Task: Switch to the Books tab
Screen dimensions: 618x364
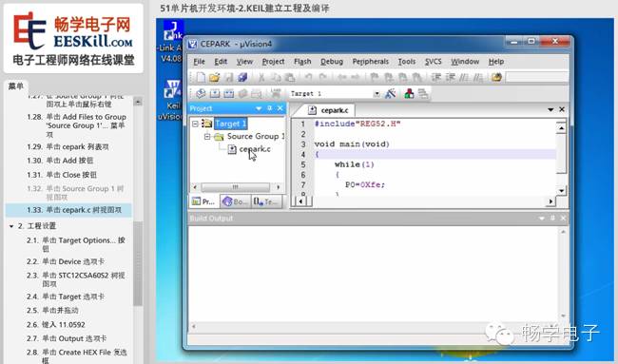Action: click(235, 201)
